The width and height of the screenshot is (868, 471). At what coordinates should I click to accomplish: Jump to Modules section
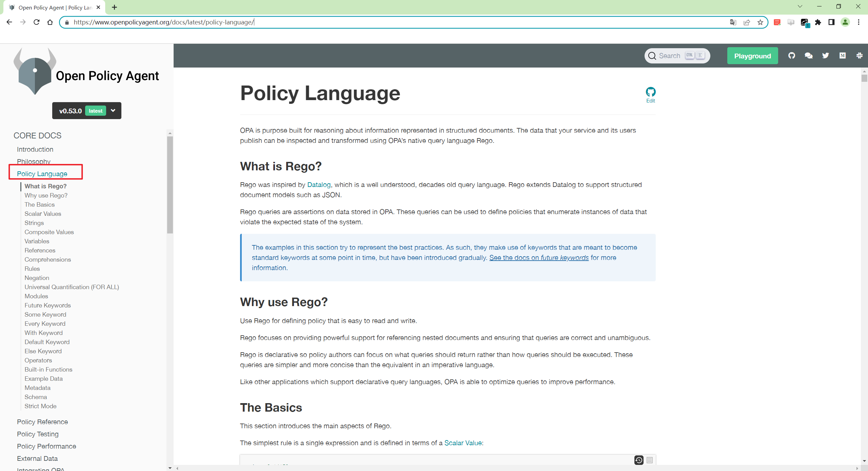click(36, 296)
